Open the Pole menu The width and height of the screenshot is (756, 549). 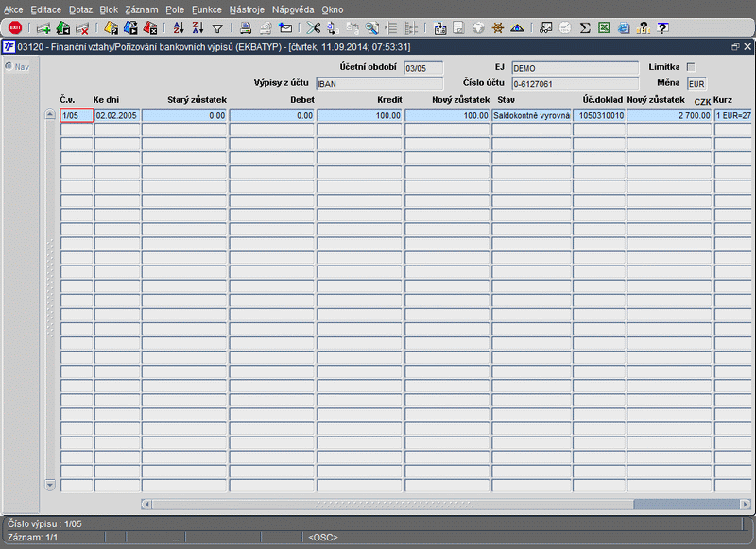pos(175,9)
